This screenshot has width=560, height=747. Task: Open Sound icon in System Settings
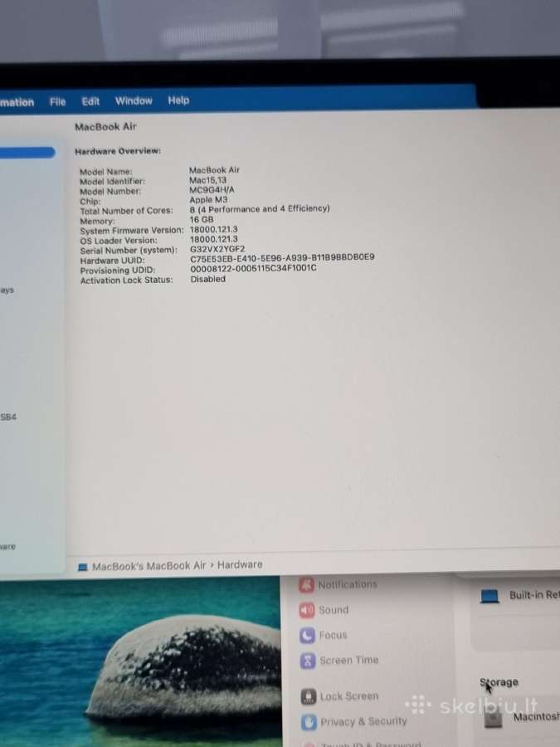click(307, 610)
